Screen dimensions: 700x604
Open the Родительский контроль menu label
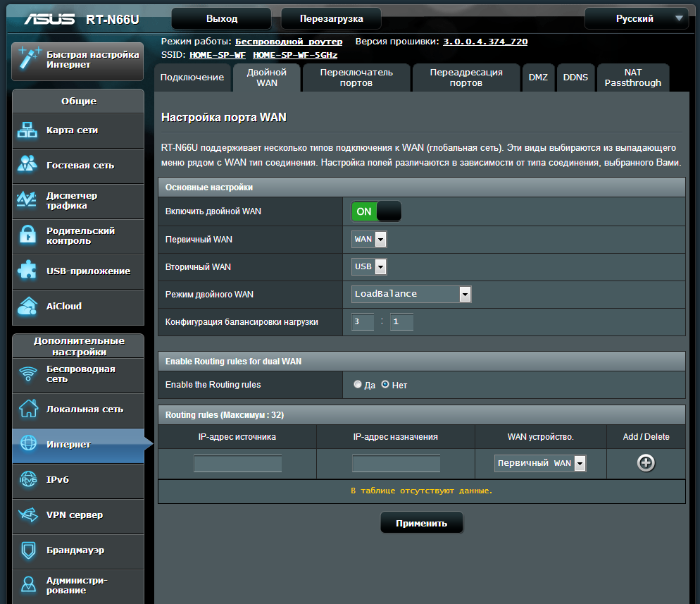click(x=80, y=236)
